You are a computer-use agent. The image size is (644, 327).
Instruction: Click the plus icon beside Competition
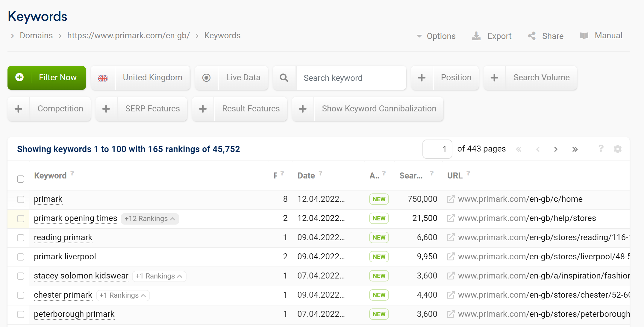click(18, 109)
